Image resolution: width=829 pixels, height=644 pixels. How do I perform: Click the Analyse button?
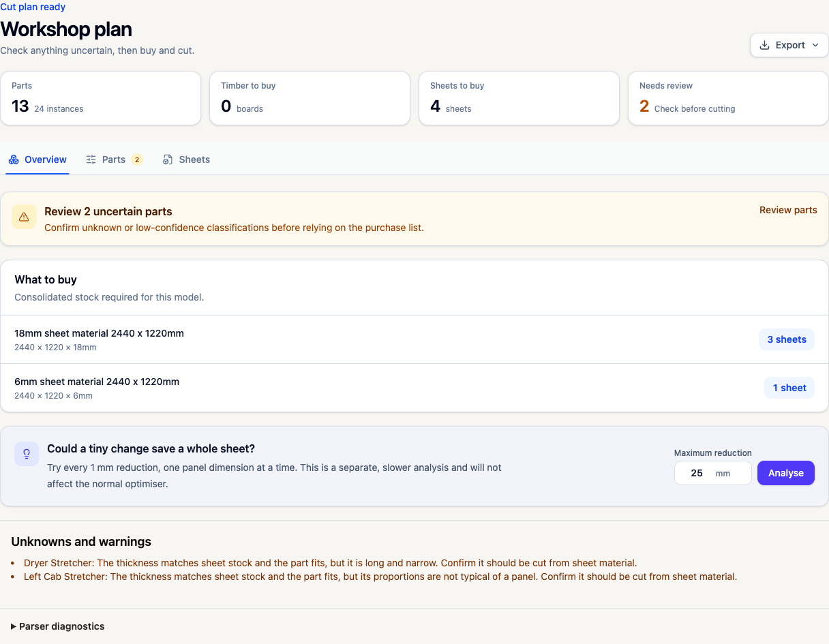[x=786, y=473]
